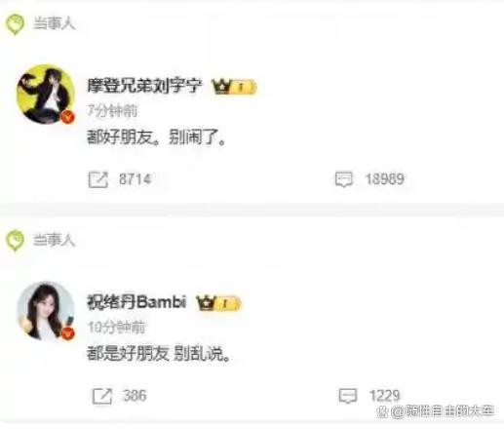Click the 7分钟前 timestamp

(x=112, y=111)
